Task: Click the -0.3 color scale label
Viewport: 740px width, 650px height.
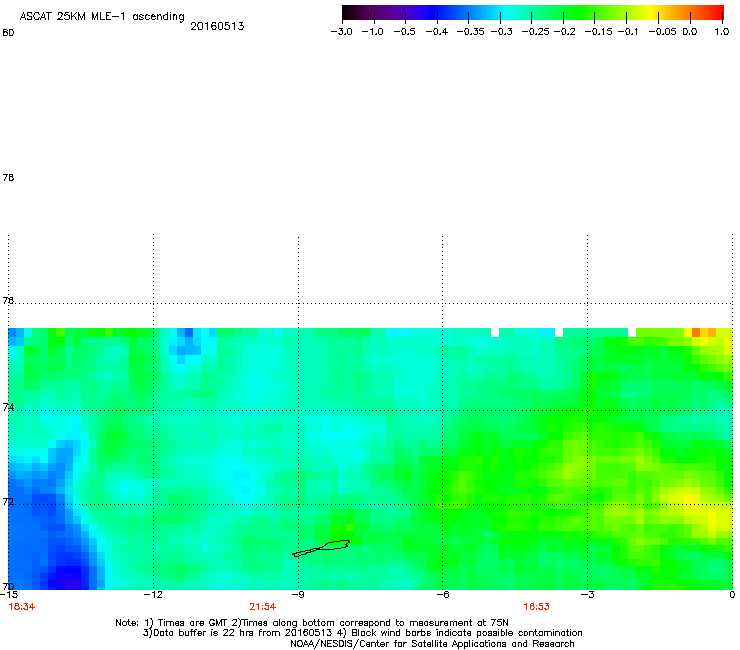Action: click(x=501, y=32)
